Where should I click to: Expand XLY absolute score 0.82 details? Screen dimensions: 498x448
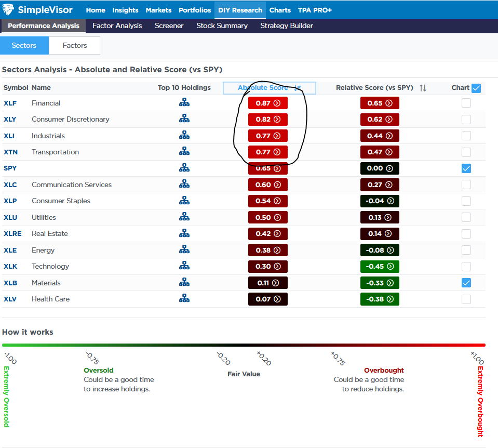(x=268, y=119)
